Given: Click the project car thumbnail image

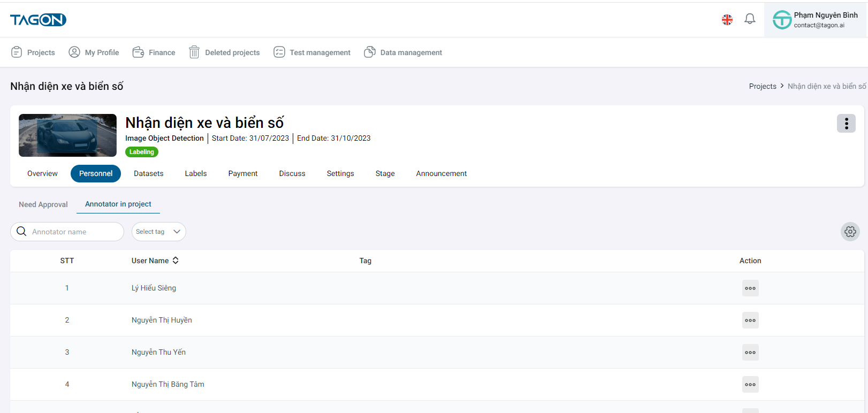Looking at the screenshot, I should (x=67, y=135).
